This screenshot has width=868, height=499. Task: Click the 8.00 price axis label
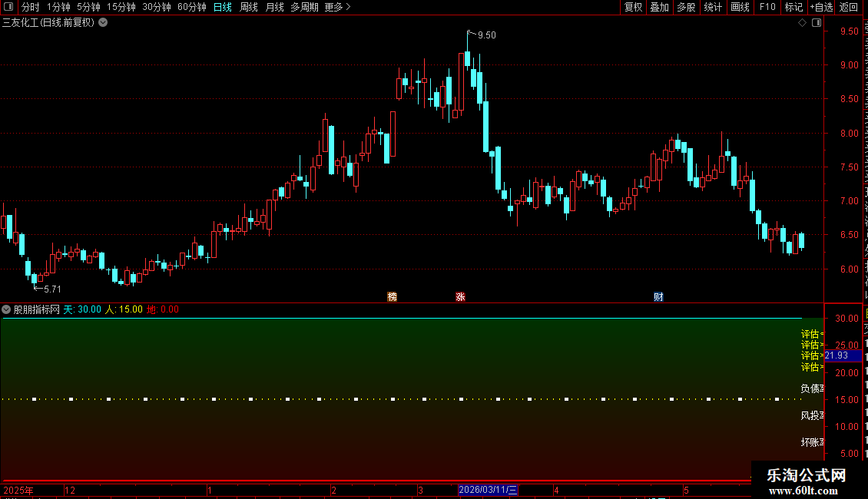[849, 134]
